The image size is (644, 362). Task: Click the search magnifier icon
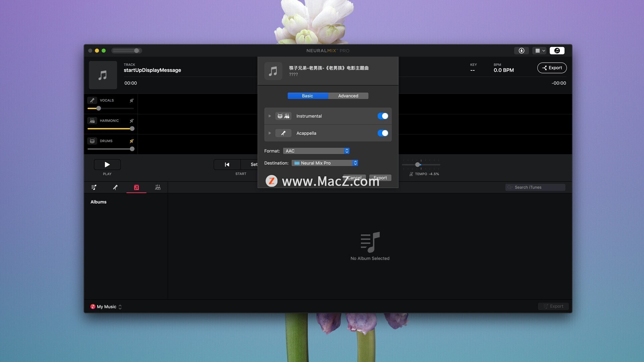pos(510,187)
